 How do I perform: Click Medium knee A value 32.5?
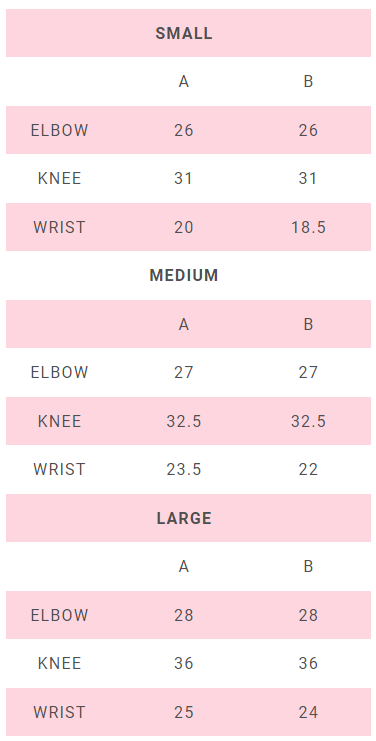pos(184,421)
